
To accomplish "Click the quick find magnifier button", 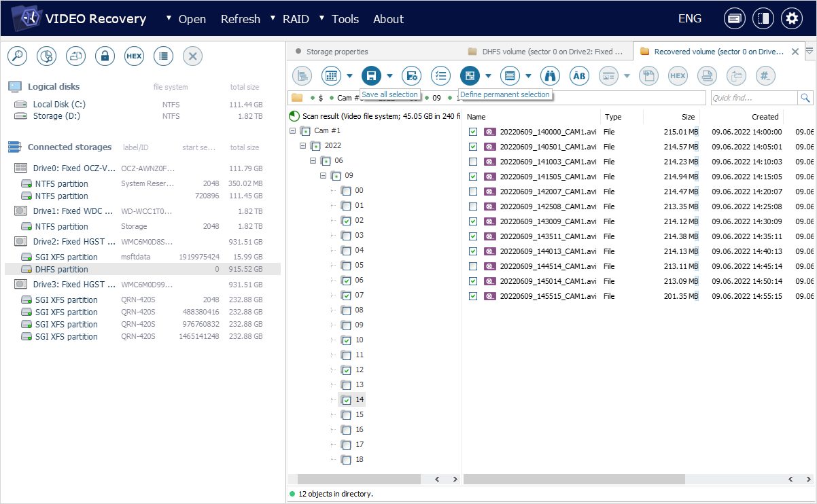I will 805,98.
